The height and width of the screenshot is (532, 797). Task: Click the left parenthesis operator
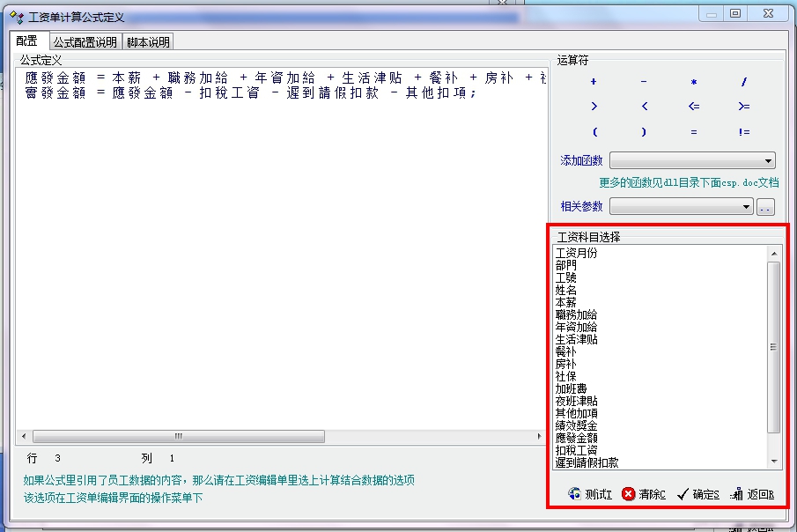click(594, 132)
